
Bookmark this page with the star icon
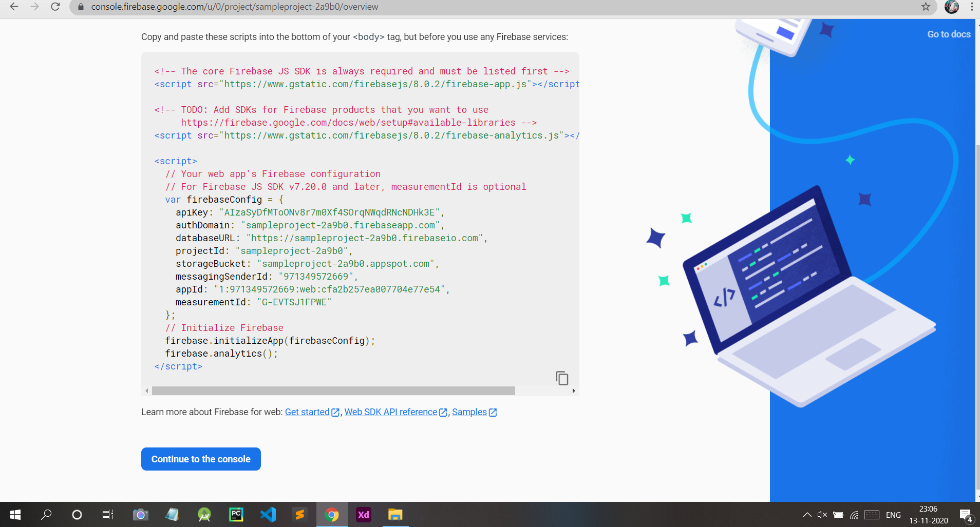[926, 7]
